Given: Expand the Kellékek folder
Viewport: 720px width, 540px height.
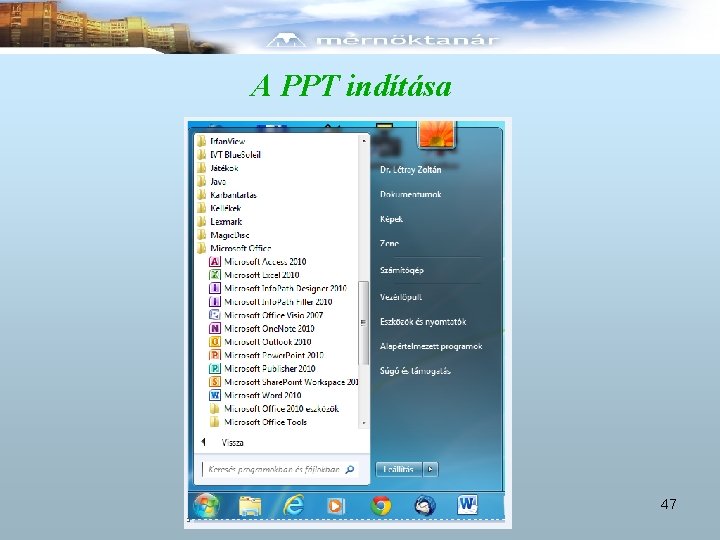Looking at the screenshot, I should click(219, 208).
